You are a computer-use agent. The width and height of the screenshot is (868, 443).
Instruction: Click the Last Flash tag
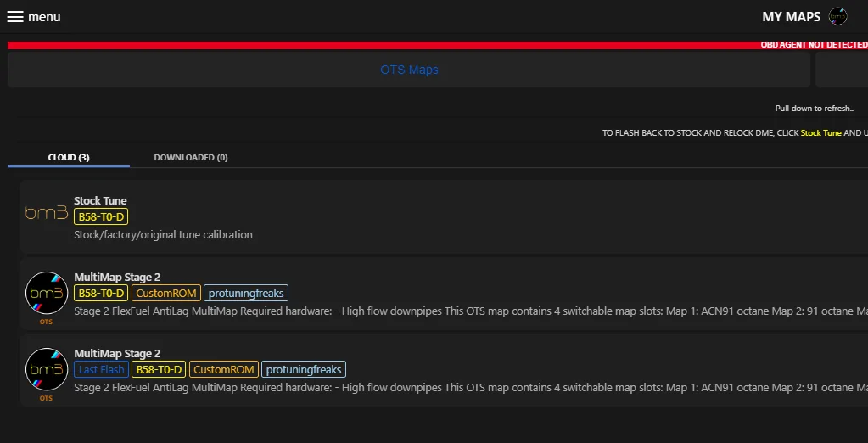pos(101,369)
